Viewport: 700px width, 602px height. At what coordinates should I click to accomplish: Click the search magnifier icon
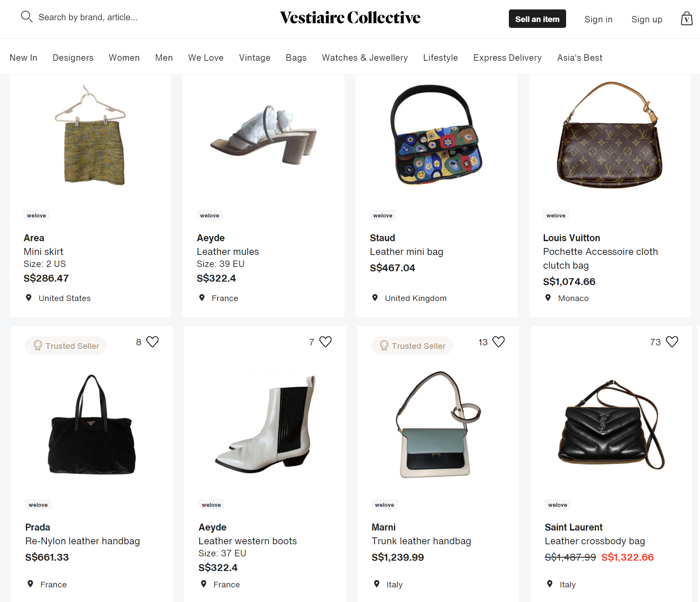point(27,17)
